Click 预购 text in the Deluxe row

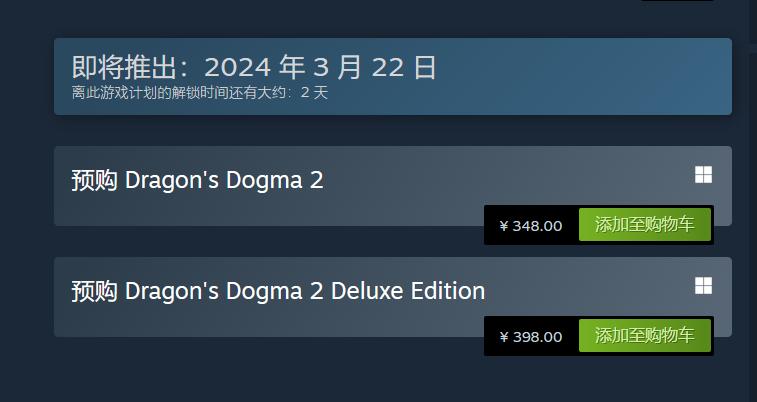click(95, 292)
